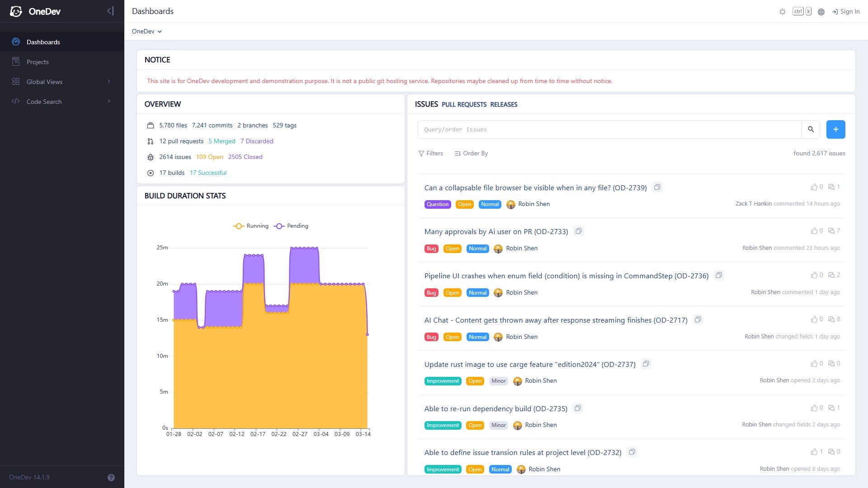Click the Bug label on OD-2733

pyautogui.click(x=431, y=249)
